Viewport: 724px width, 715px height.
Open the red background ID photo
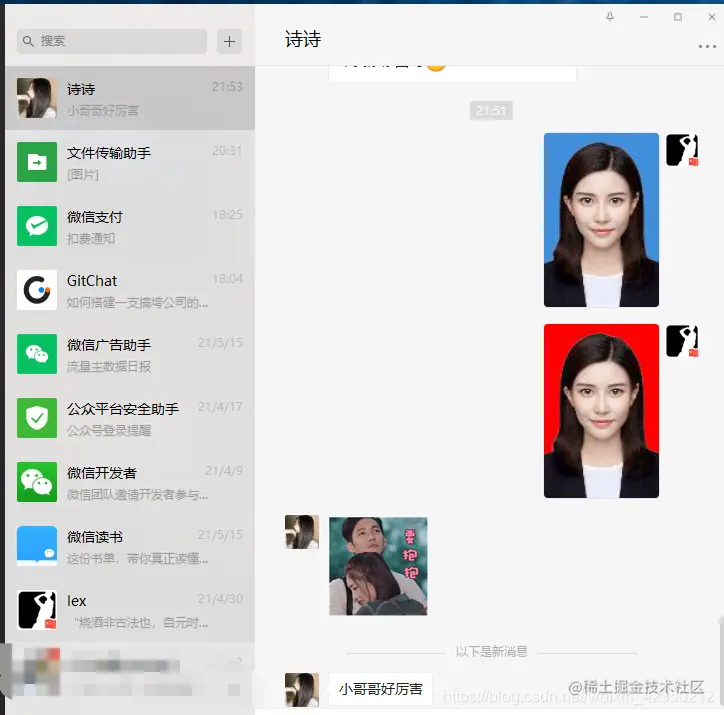click(x=601, y=411)
